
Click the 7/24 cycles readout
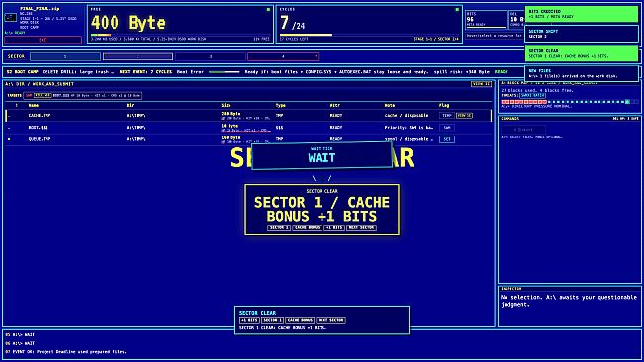tap(292, 23)
